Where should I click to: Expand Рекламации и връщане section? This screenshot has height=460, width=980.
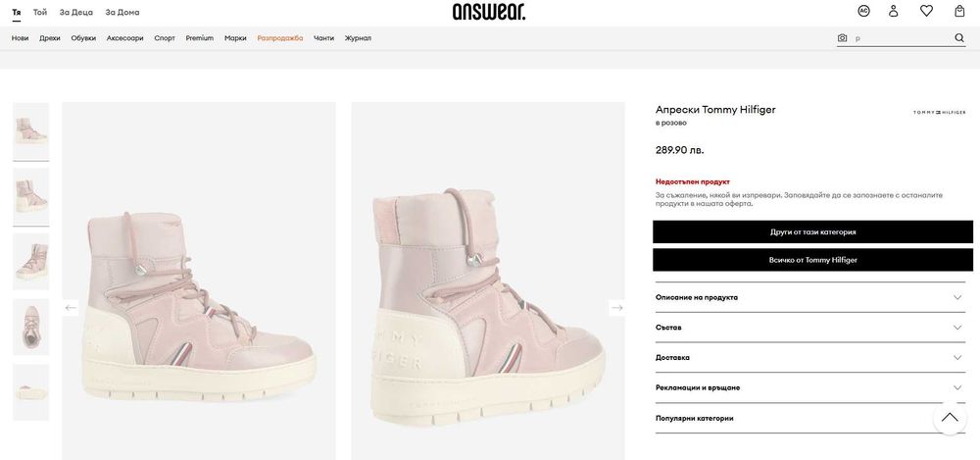click(810, 387)
